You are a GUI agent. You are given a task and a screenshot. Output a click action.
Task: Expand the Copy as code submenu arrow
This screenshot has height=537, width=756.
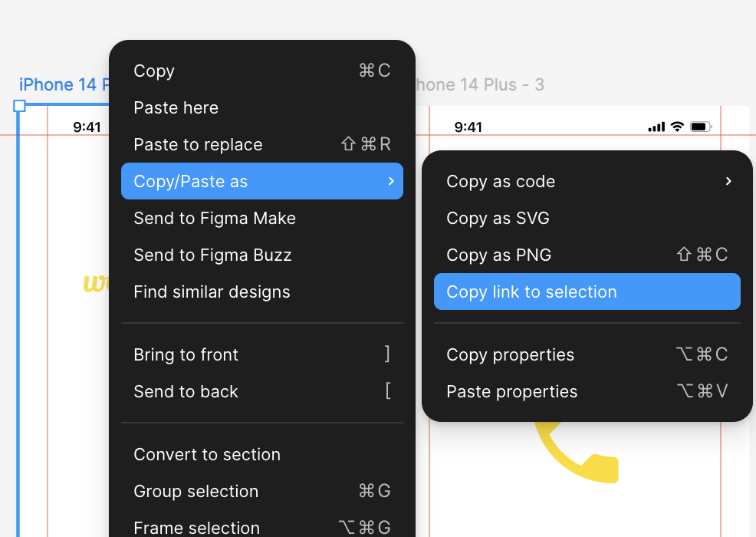click(x=728, y=182)
